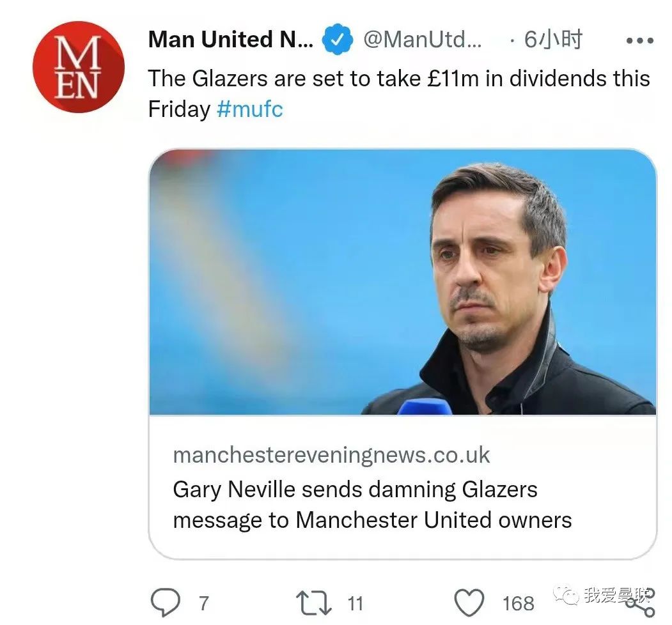Screen dimensions: 672x625
Task: Open the "Gary Neville sends damning Glazers" headline
Action: pyautogui.click(x=355, y=490)
